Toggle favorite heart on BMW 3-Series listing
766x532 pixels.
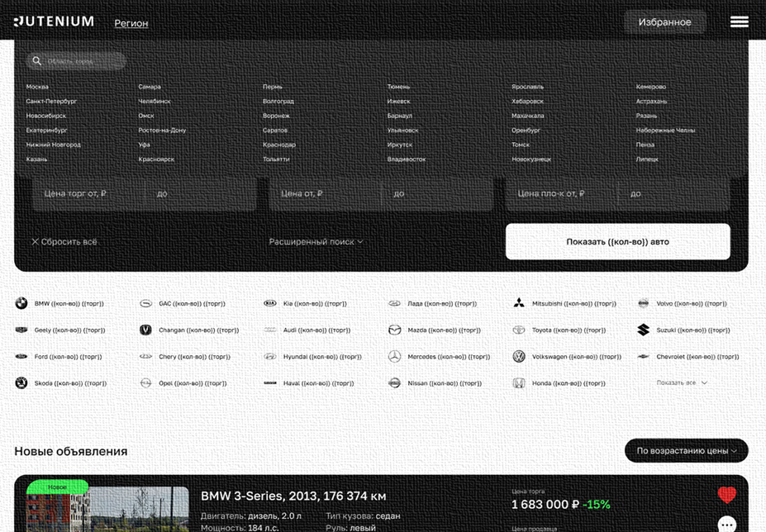pos(727,495)
